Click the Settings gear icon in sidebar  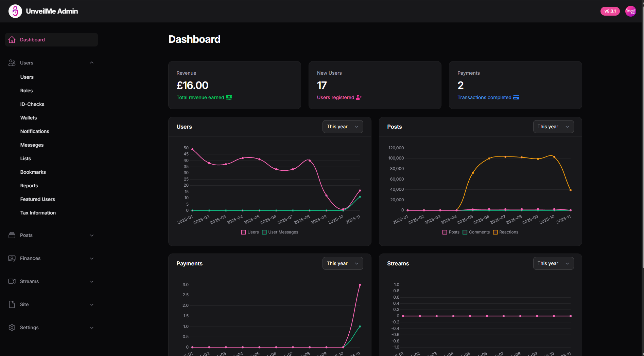tap(12, 327)
